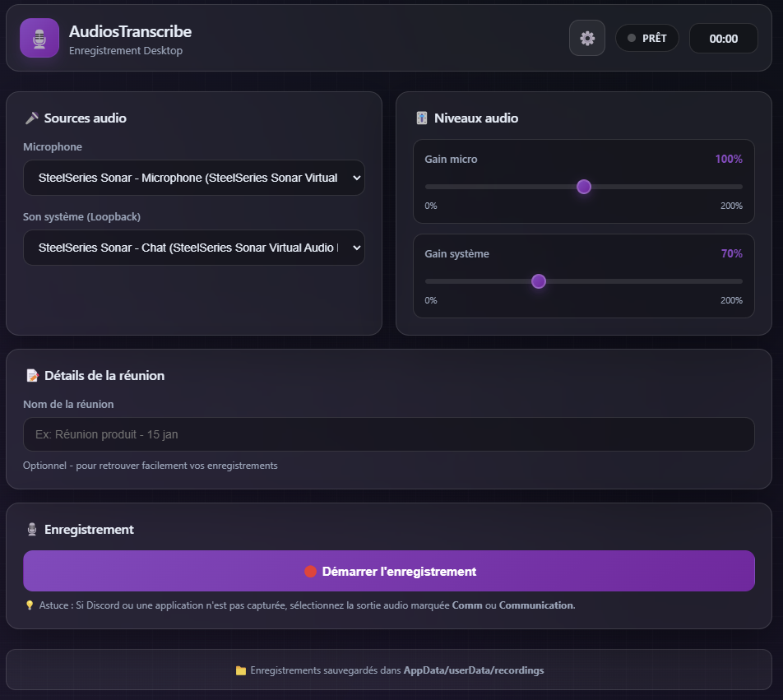Click the Détails de la réunion document icon

click(x=32, y=374)
